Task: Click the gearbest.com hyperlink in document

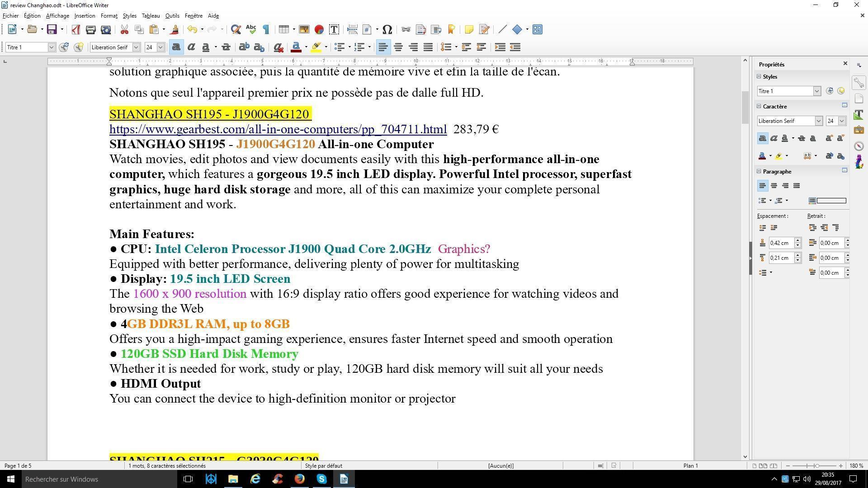Action: click(x=278, y=129)
